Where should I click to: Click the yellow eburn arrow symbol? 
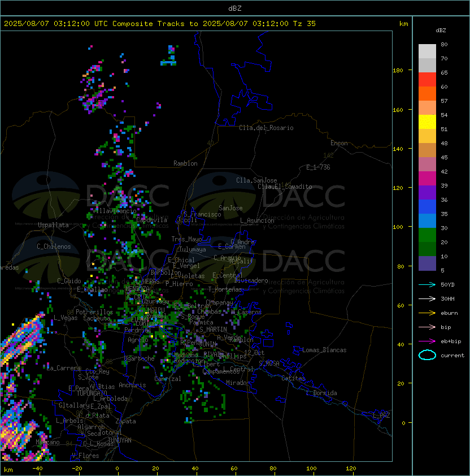pyautogui.click(x=427, y=313)
